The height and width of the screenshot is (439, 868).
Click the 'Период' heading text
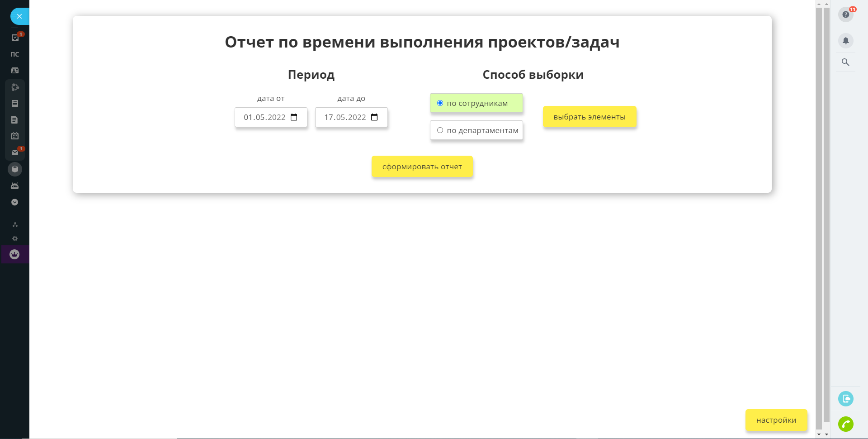click(x=311, y=75)
